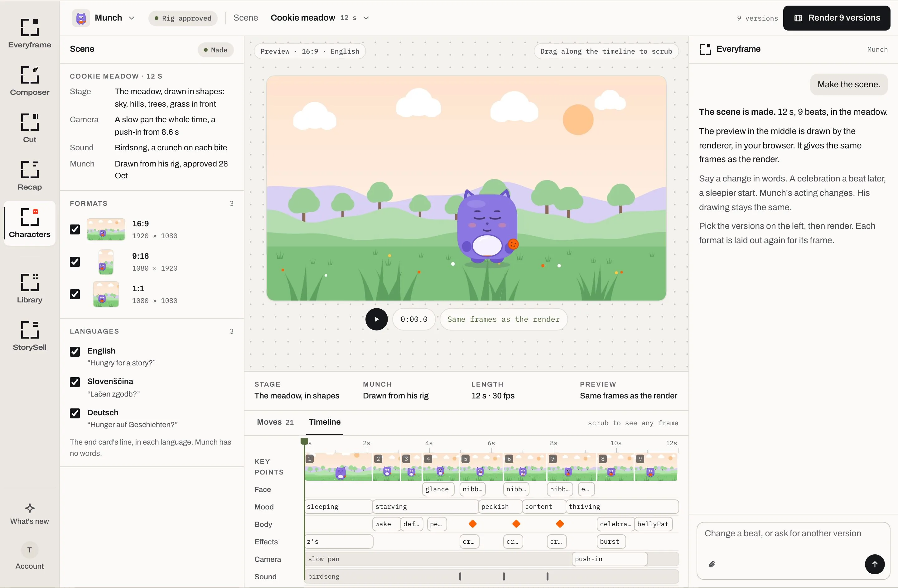Uncheck the Slovenščina language
The width and height of the screenshot is (898, 588).
coord(75,382)
